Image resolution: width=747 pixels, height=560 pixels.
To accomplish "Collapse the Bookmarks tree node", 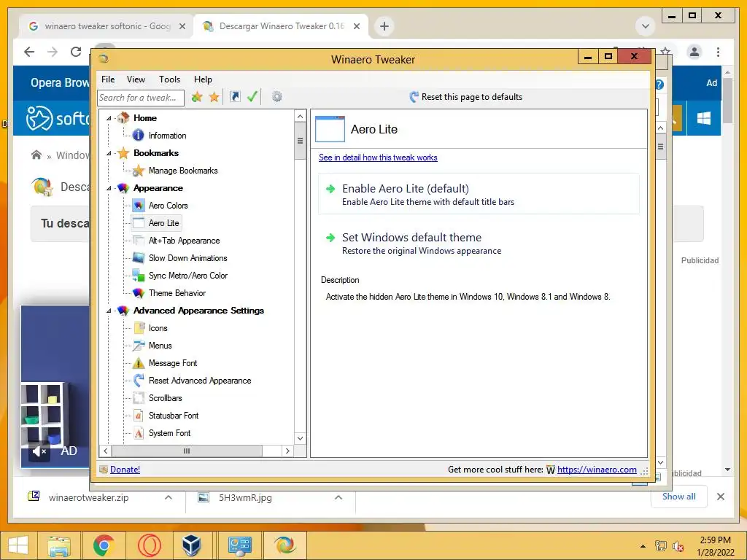I will point(109,153).
